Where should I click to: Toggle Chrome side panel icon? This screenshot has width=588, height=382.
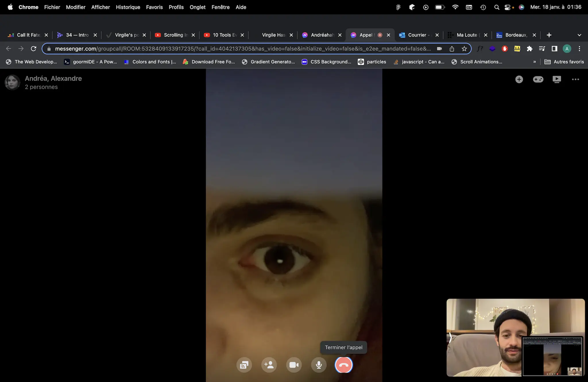pos(554,49)
